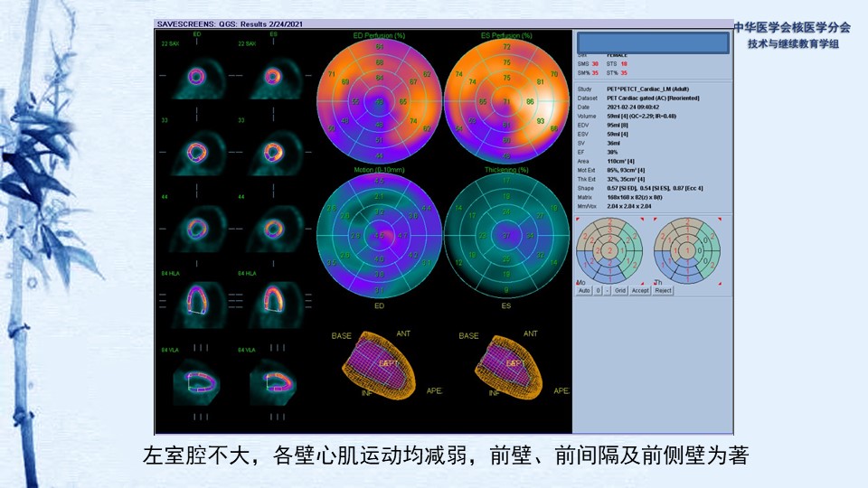Viewport: 868px width, 488px height.
Task: Click the Reject button
Action: coord(663,291)
